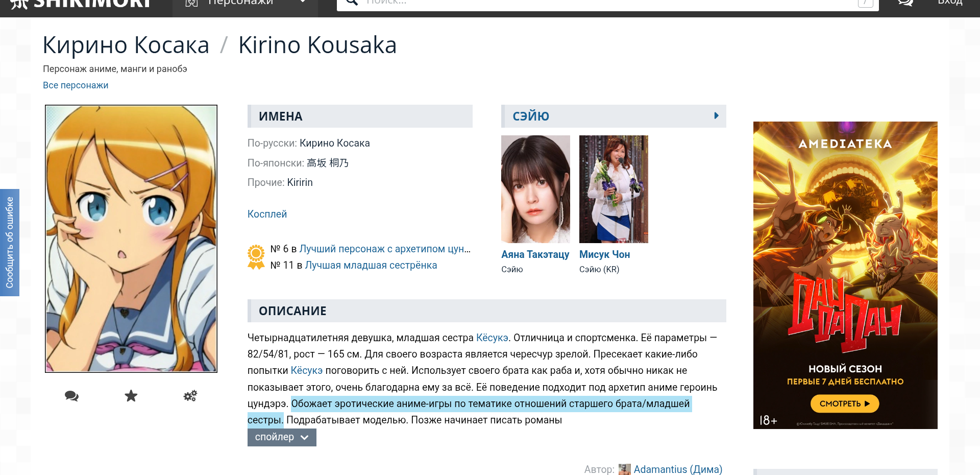
Task: Open the Косплей link
Action: [x=267, y=214]
